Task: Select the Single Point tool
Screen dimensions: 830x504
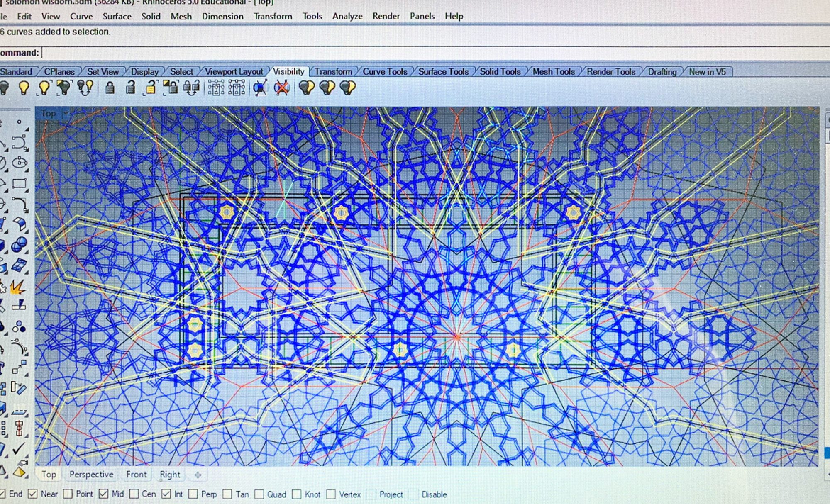Action: (x=19, y=122)
